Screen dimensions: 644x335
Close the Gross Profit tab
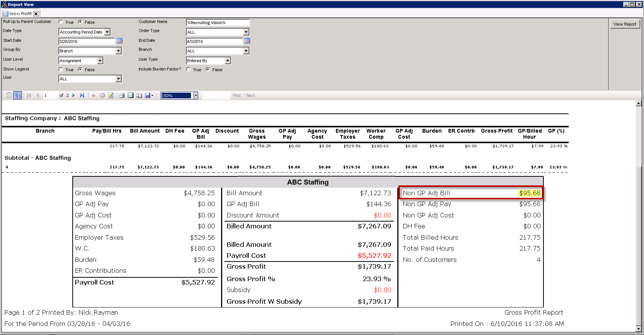click(36, 14)
